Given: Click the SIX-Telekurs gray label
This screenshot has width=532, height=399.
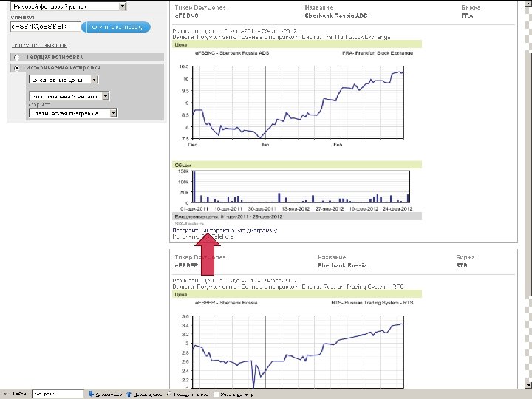Looking at the screenshot, I should (x=189, y=224).
